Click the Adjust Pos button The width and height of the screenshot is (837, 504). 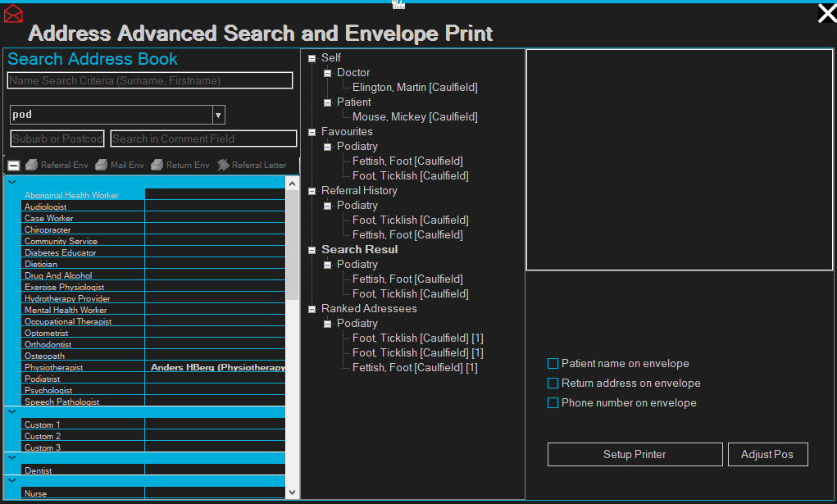(767, 455)
